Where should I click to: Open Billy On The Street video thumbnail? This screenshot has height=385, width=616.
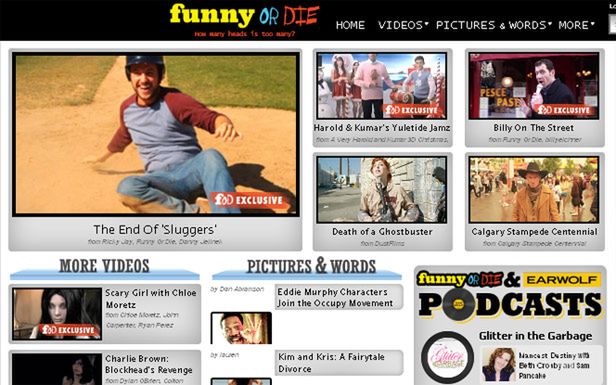point(534,86)
